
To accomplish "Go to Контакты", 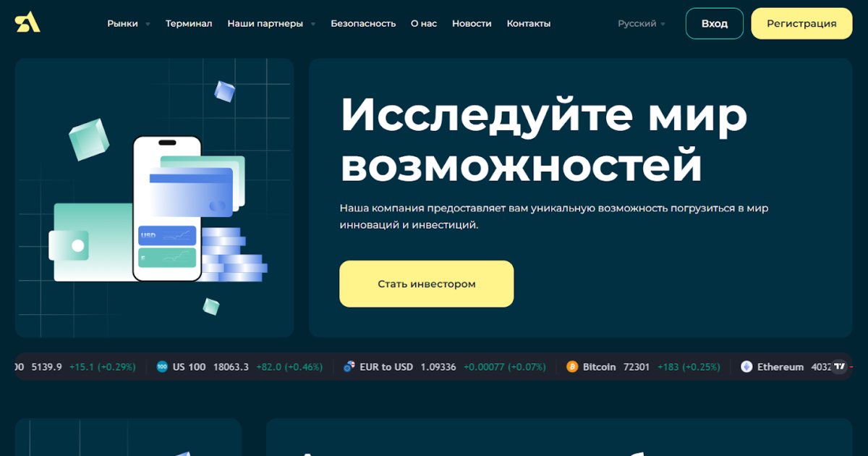I will pos(529,23).
